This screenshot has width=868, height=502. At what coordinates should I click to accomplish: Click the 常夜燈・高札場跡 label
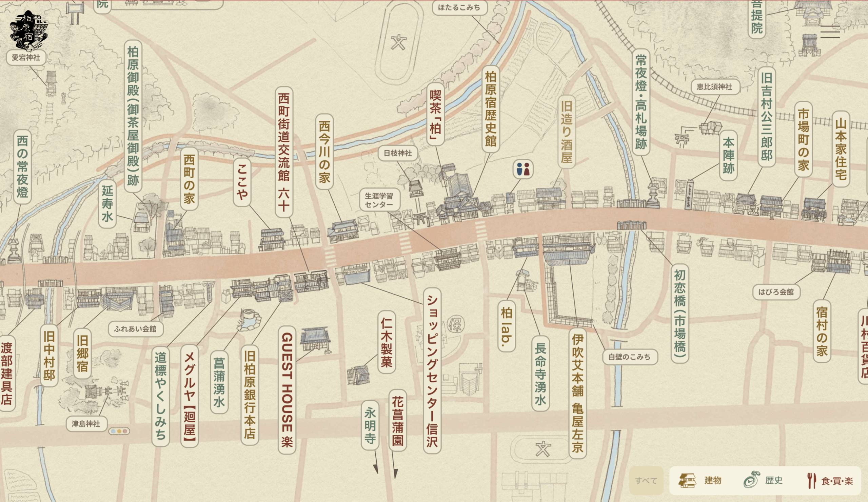coord(641,102)
